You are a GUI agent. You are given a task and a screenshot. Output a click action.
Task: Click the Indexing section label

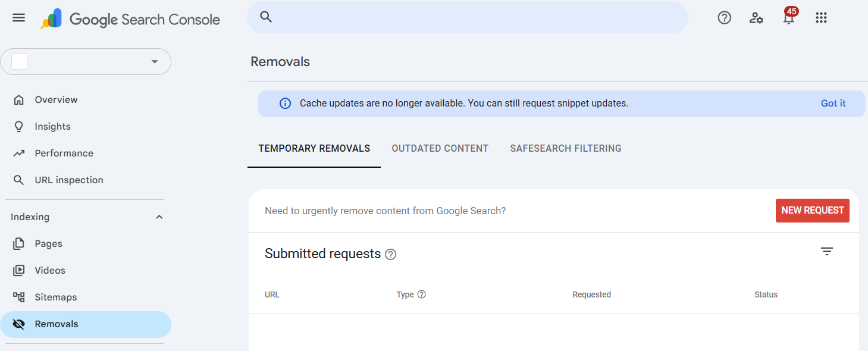point(30,217)
